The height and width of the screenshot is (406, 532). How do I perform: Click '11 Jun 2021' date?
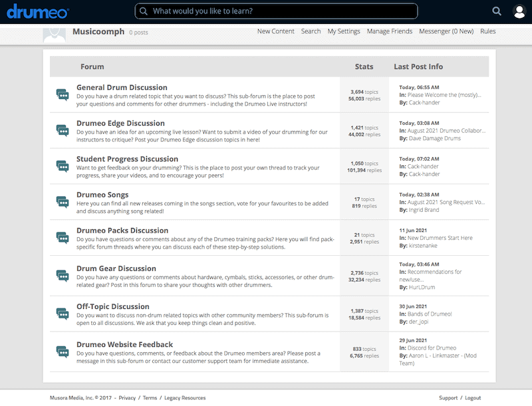(x=413, y=231)
